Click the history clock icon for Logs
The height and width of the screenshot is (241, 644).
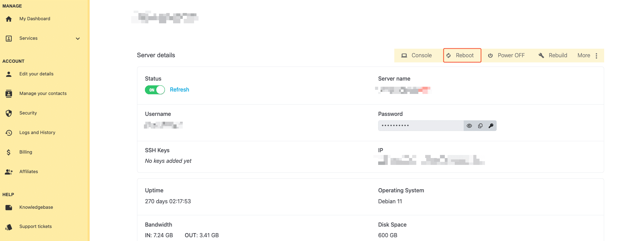[9, 133]
